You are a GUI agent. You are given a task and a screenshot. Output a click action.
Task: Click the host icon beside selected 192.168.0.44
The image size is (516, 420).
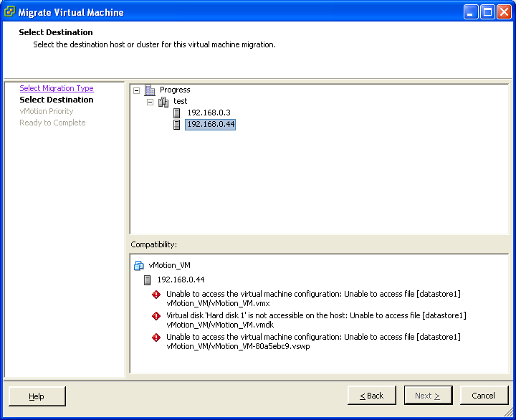pos(177,124)
